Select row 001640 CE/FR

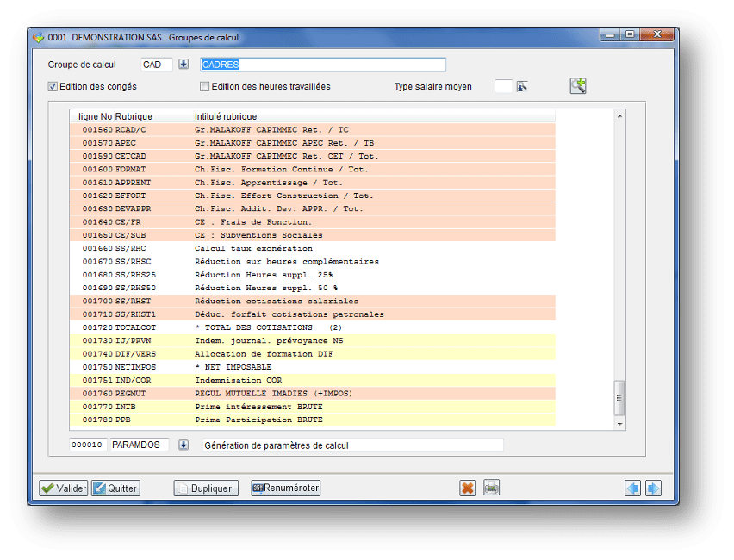(313, 222)
